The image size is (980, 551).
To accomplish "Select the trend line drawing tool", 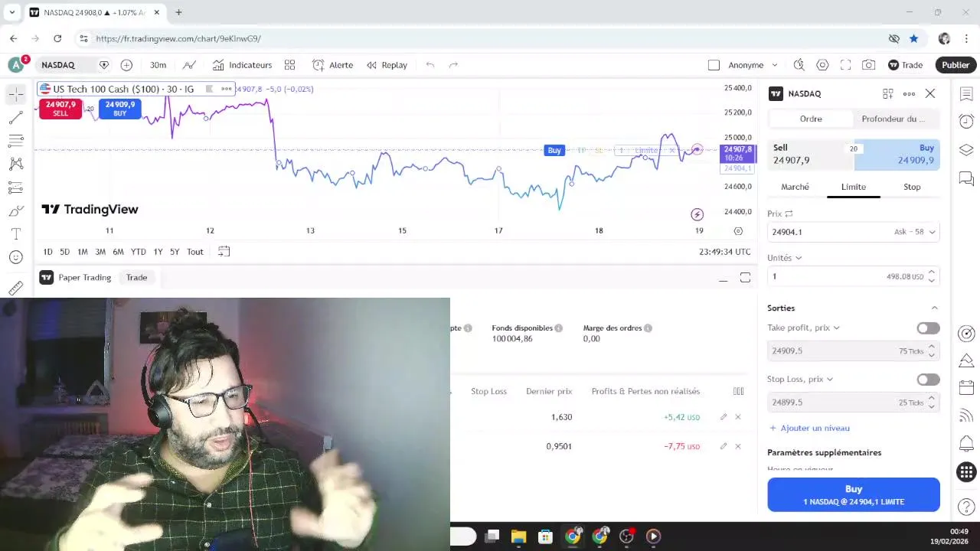I will (16, 118).
